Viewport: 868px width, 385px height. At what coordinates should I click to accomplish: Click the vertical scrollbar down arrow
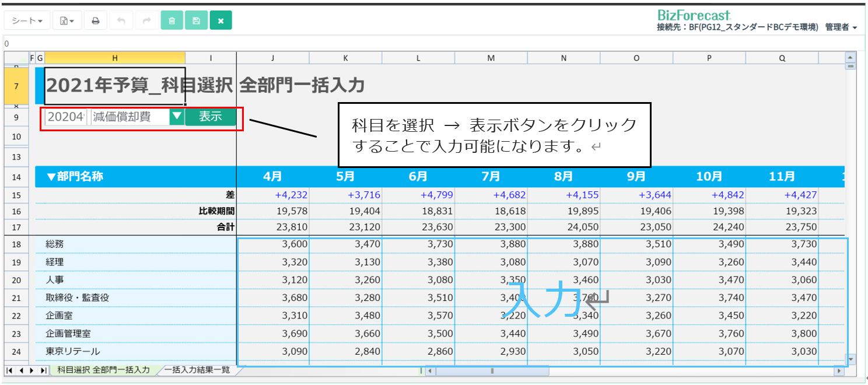pyautogui.click(x=850, y=359)
